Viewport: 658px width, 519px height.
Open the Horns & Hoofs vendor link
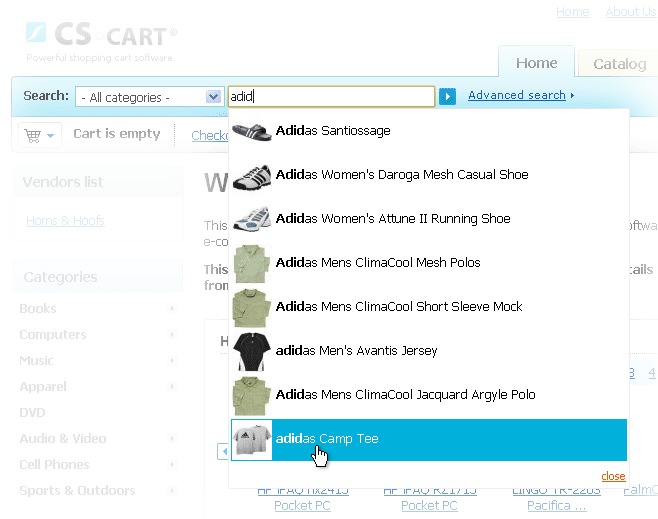pyautogui.click(x=65, y=221)
